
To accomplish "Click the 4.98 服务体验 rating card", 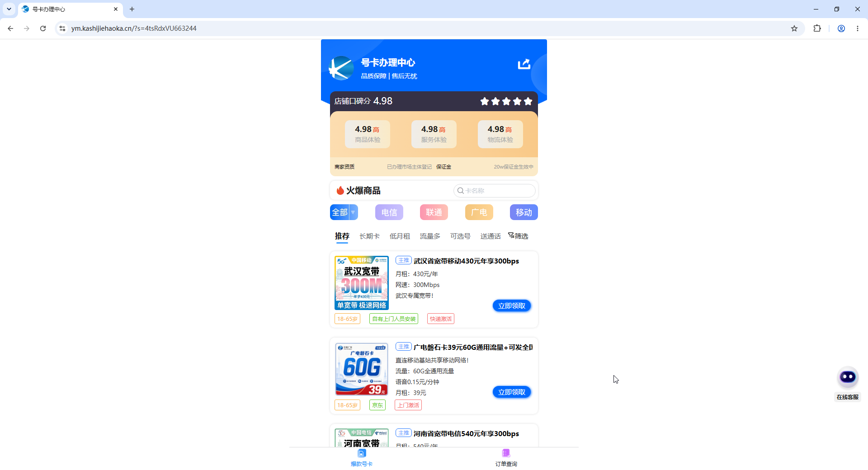I will tap(434, 134).
